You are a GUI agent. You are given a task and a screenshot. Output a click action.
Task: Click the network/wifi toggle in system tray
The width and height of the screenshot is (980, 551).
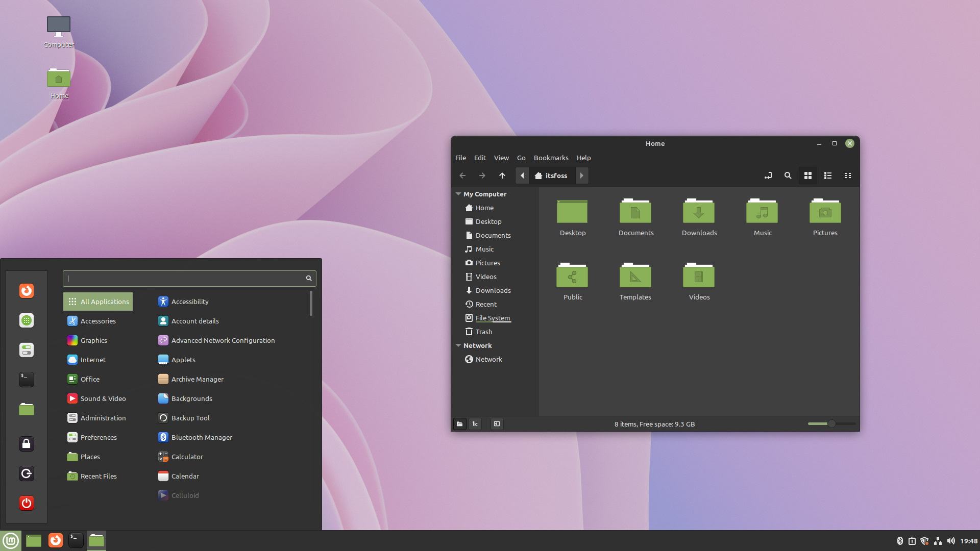click(x=937, y=541)
